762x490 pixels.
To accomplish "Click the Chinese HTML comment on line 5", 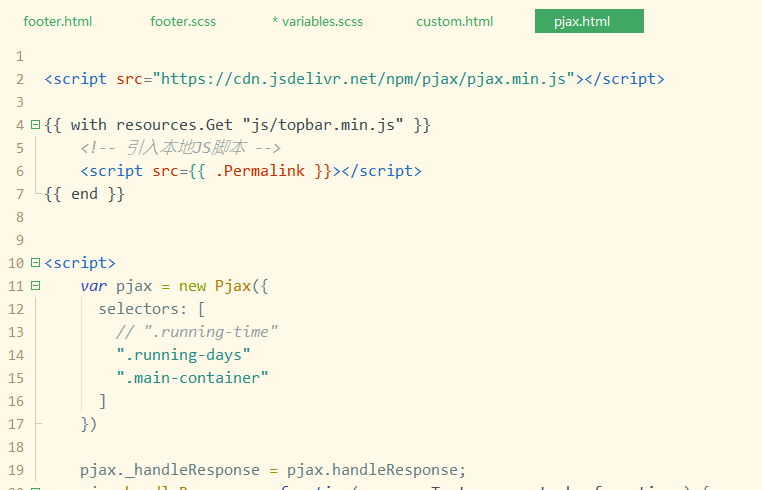I will (180, 147).
